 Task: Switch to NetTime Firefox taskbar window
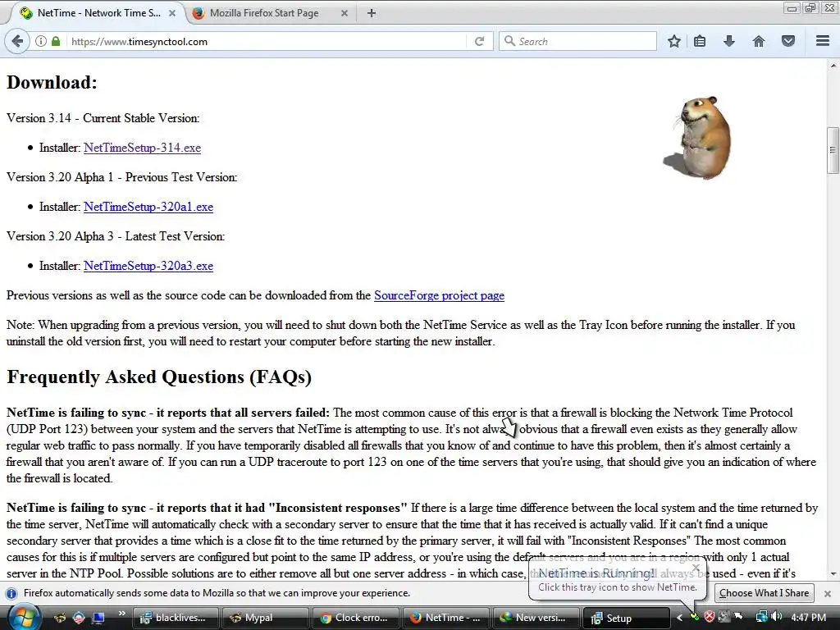445,618
